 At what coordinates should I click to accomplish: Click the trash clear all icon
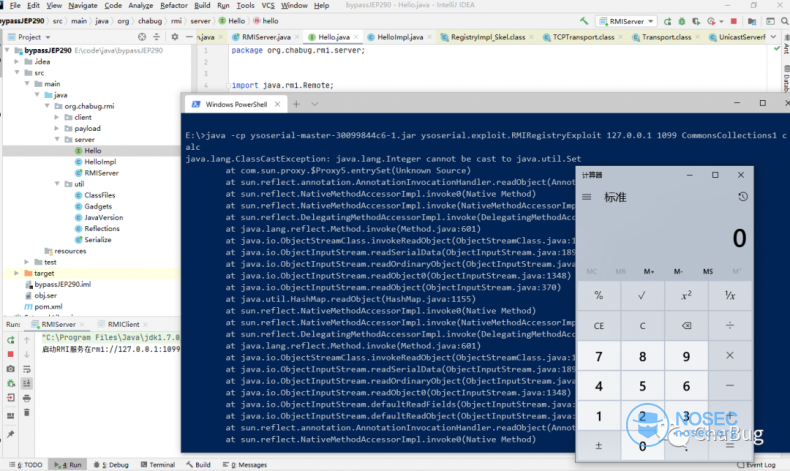pos(27,413)
